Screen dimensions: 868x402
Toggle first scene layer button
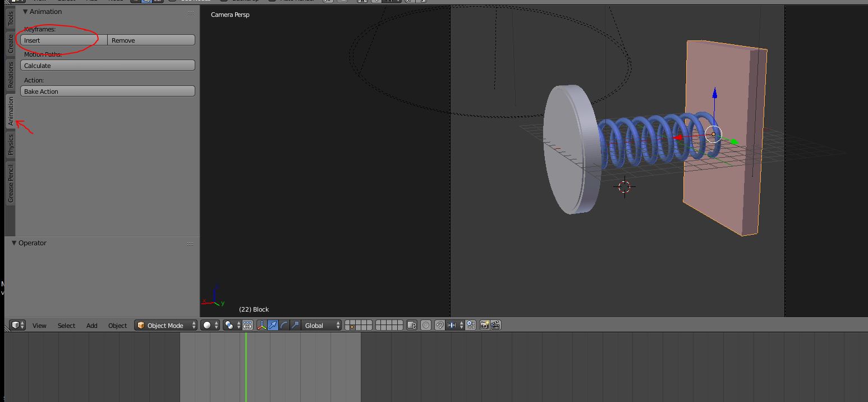point(348,323)
